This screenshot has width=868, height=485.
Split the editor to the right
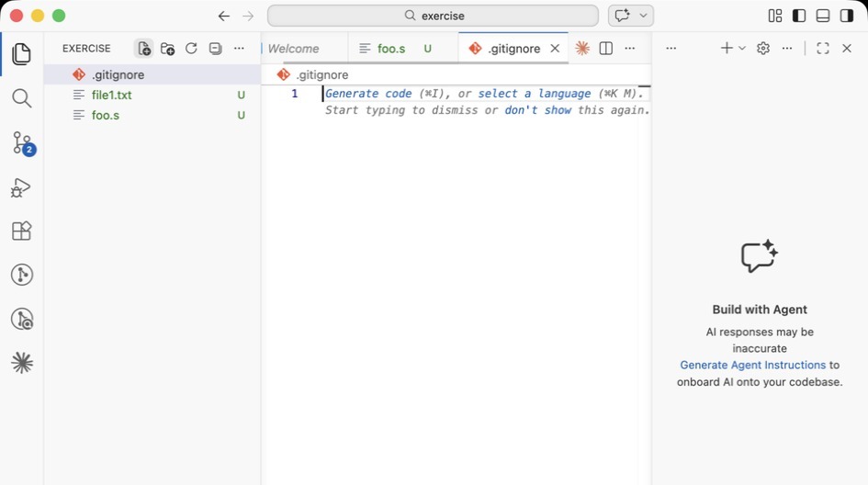(606, 49)
